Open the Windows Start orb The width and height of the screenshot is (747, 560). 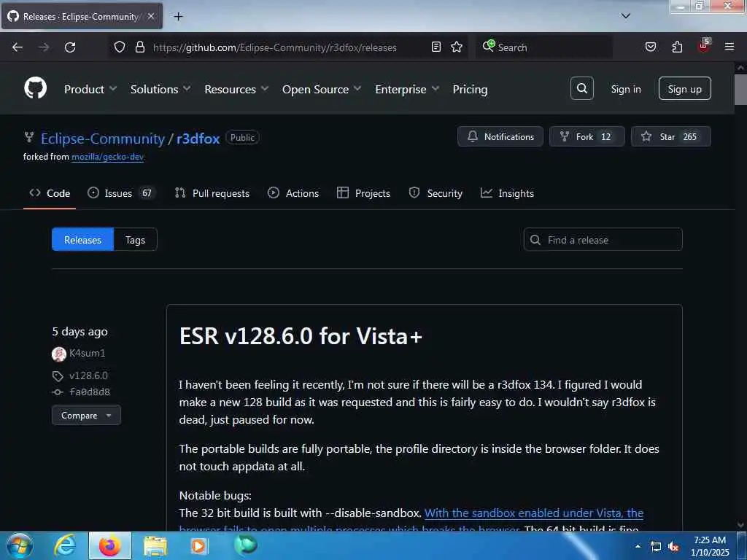(20, 545)
